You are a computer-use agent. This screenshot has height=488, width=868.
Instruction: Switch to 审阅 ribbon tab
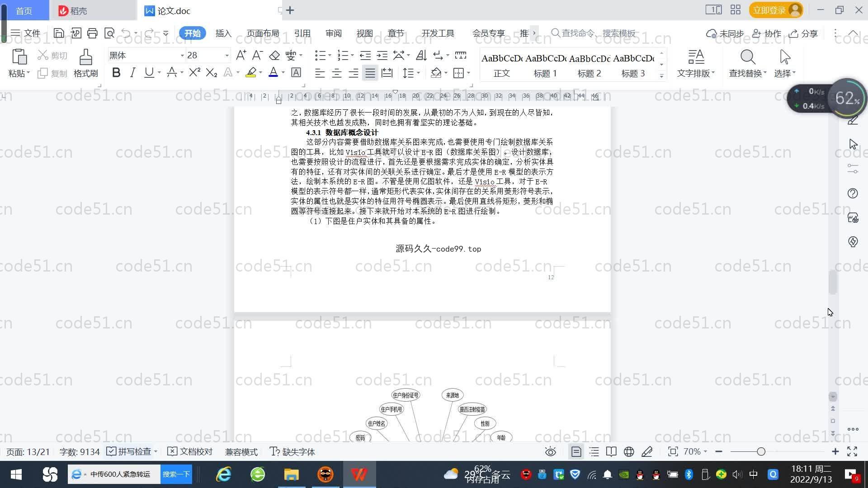click(333, 33)
